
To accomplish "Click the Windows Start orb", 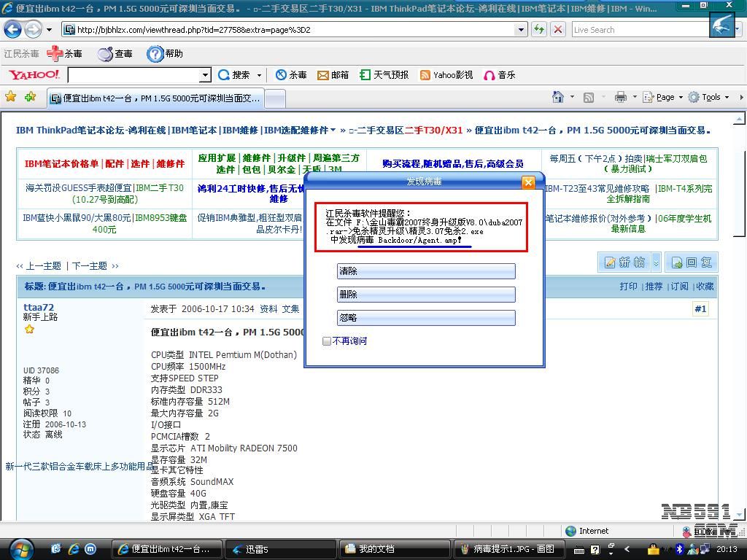I will tap(20, 548).
